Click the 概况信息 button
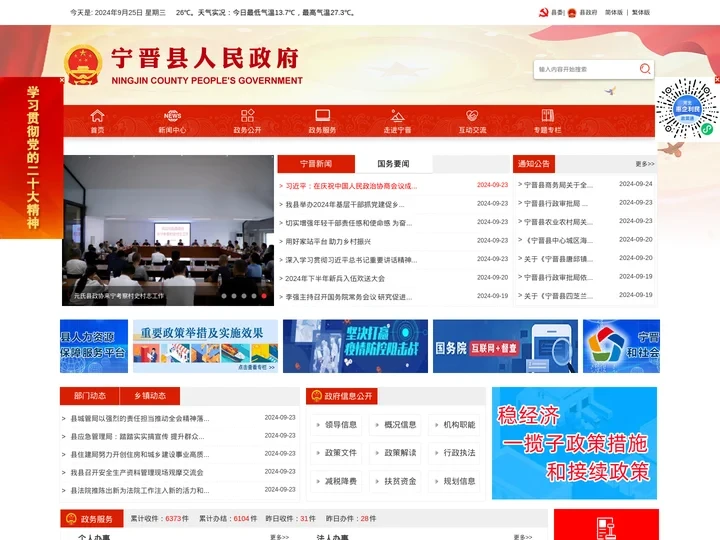 395,425
